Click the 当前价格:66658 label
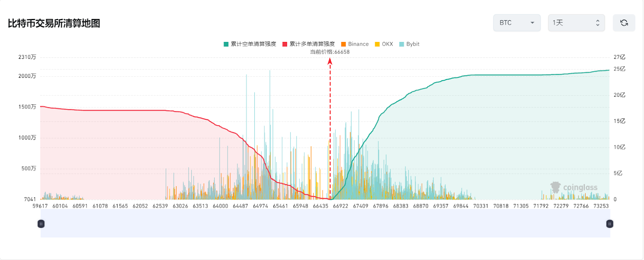 tap(330, 52)
